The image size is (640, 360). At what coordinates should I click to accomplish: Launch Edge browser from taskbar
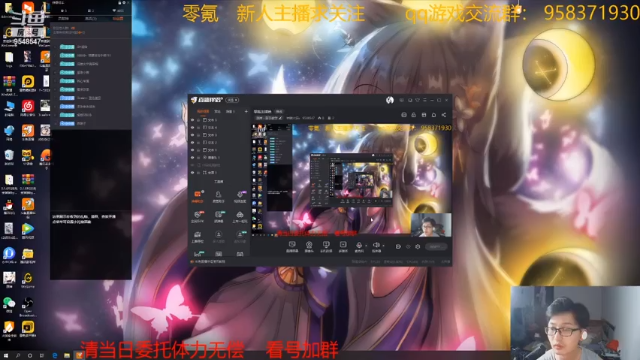click(55, 356)
